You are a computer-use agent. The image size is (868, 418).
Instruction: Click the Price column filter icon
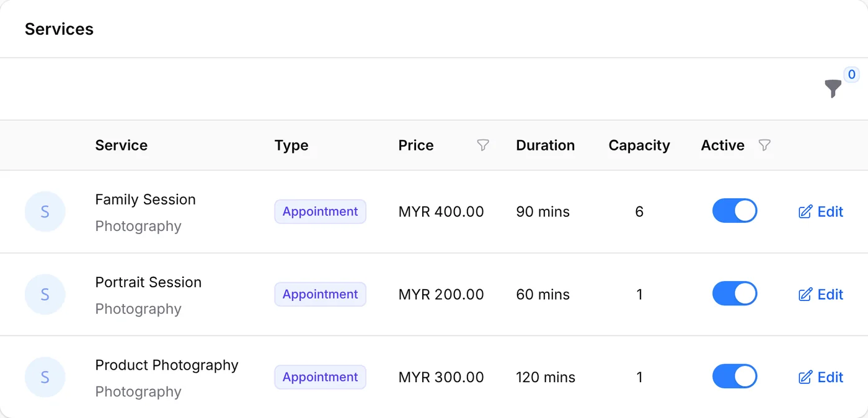(x=483, y=145)
